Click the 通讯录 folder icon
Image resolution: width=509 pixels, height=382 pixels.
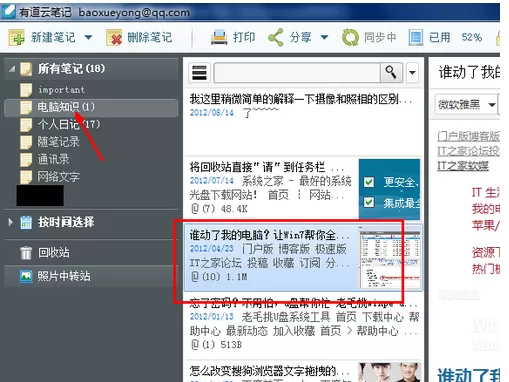pos(25,160)
